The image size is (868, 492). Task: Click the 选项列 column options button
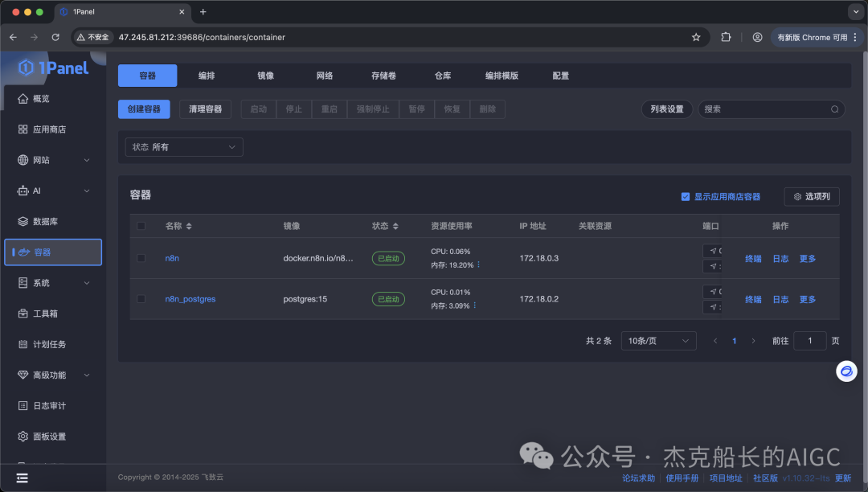pyautogui.click(x=812, y=197)
